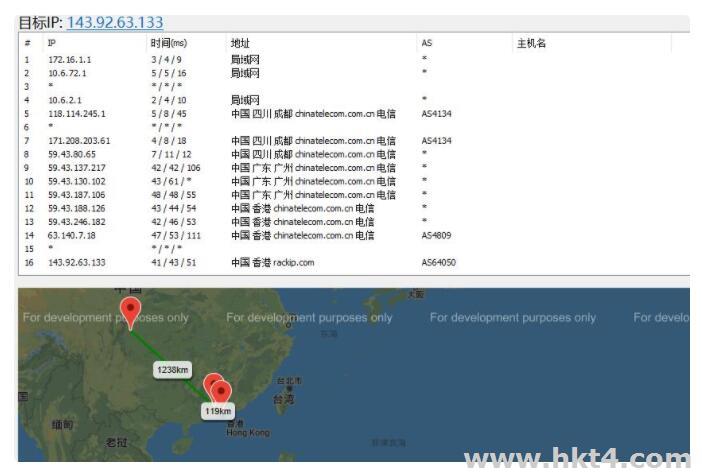Select hop 16 IP 143.92.63.133 in table
702x473 pixels.
coord(77,262)
